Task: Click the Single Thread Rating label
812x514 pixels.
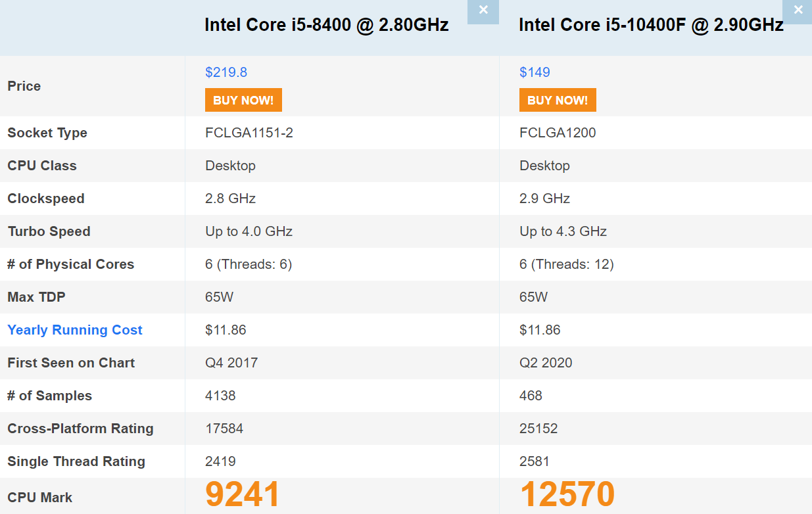Action: click(76, 461)
